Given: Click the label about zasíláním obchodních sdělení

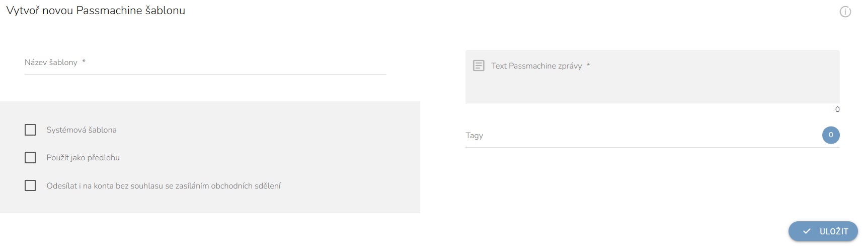Looking at the screenshot, I should coord(164,186).
